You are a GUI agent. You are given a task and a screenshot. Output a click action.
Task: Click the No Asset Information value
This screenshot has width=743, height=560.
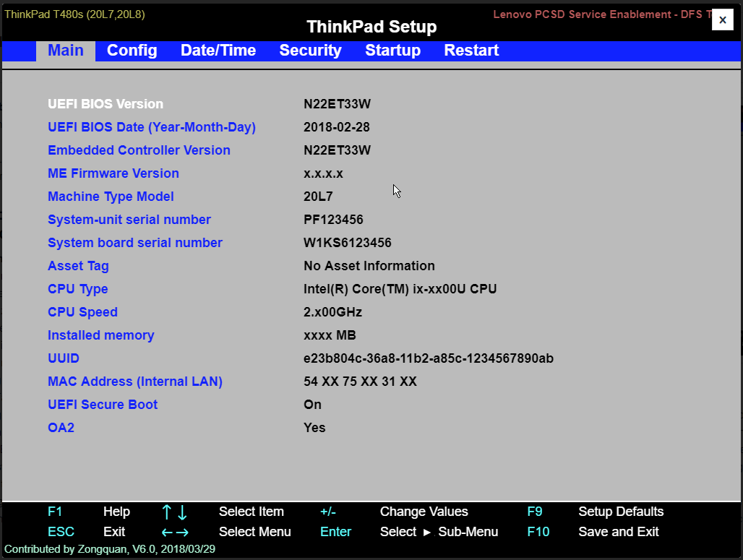pos(369,266)
